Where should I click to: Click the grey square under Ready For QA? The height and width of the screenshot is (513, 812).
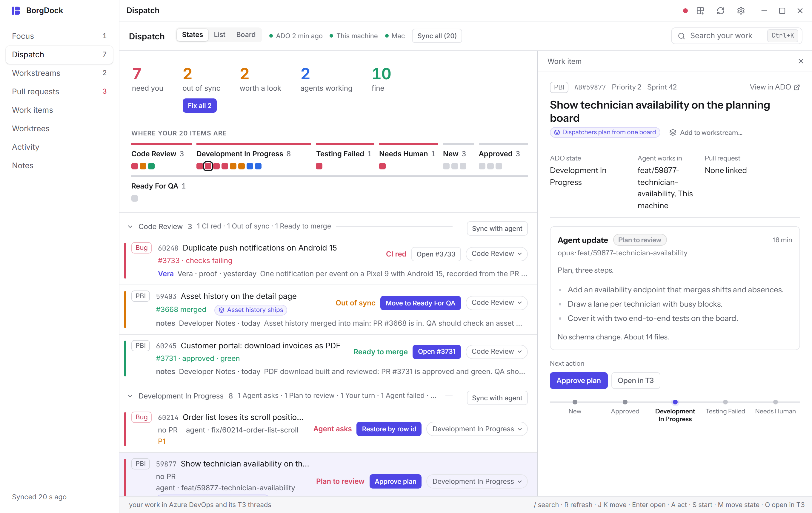[135, 198]
